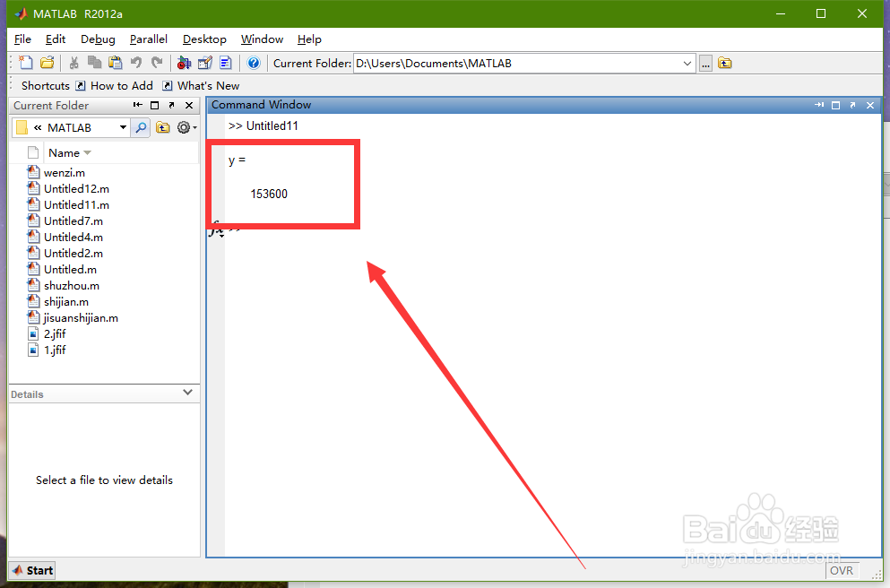Open GUIDE from the toolbar icon

tap(205, 63)
